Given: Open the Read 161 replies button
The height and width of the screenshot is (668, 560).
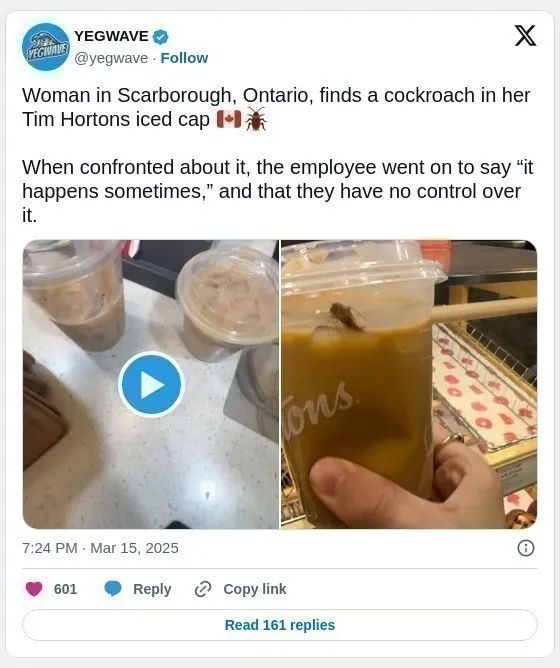Looking at the screenshot, I should click(x=280, y=625).
